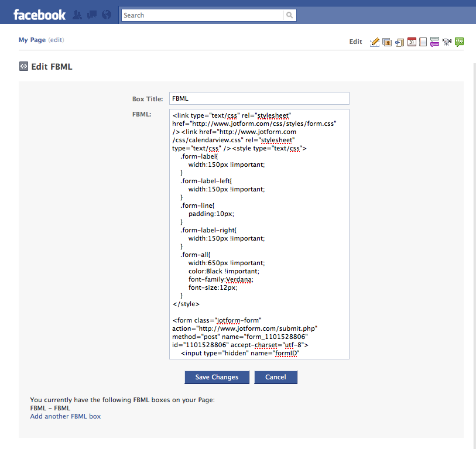Click the search magnifier button
The image size is (476, 449).
[x=290, y=15]
